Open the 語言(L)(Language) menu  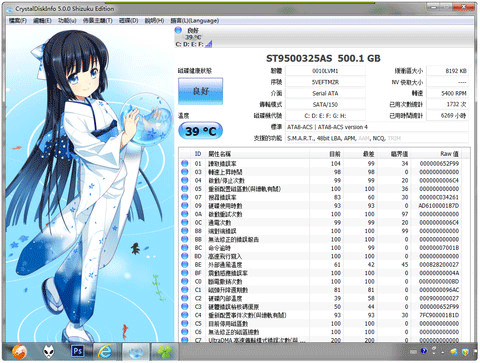[195, 21]
